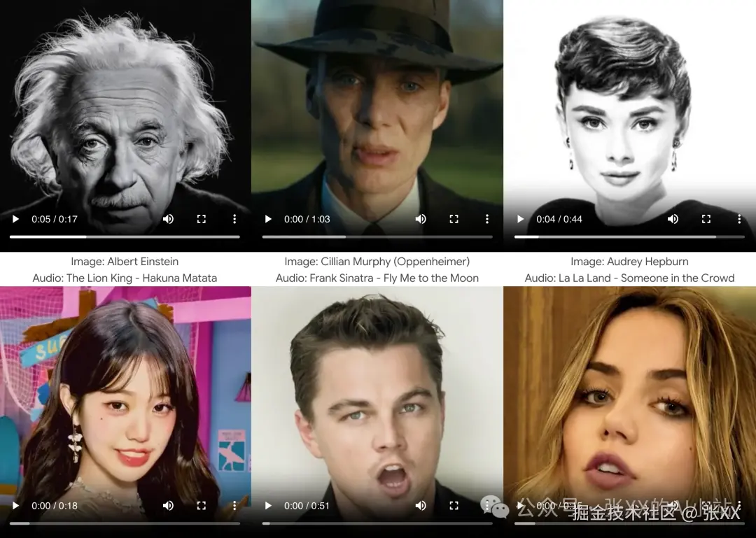Show more options for the Audrey Hepburn video
The image size is (756, 538).
click(x=739, y=219)
